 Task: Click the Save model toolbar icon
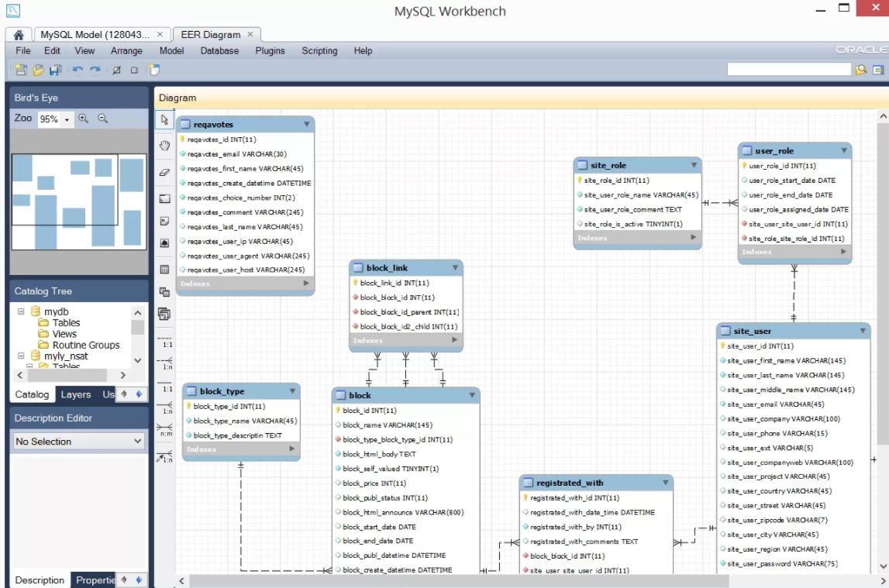pos(55,70)
